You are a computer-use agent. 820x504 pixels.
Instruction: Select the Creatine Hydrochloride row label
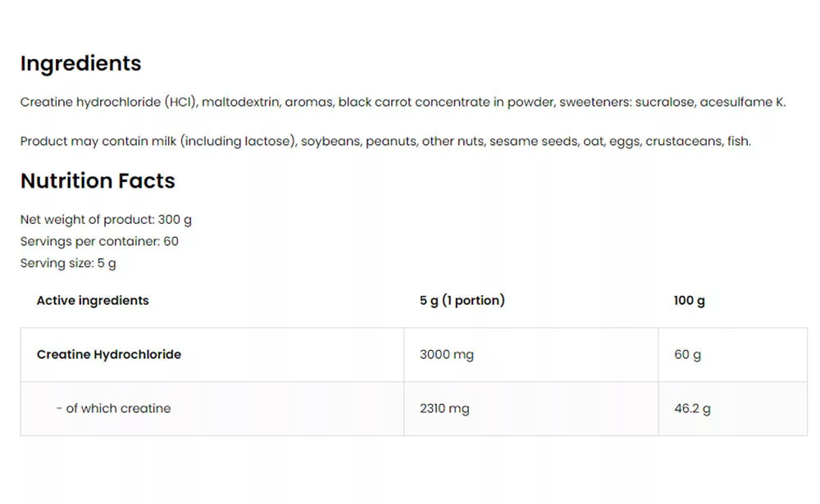click(x=109, y=355)
